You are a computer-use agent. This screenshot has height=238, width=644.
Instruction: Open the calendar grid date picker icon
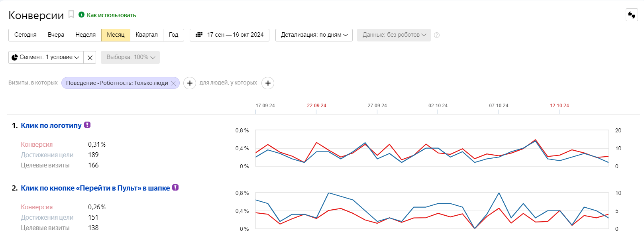point(199,35)
